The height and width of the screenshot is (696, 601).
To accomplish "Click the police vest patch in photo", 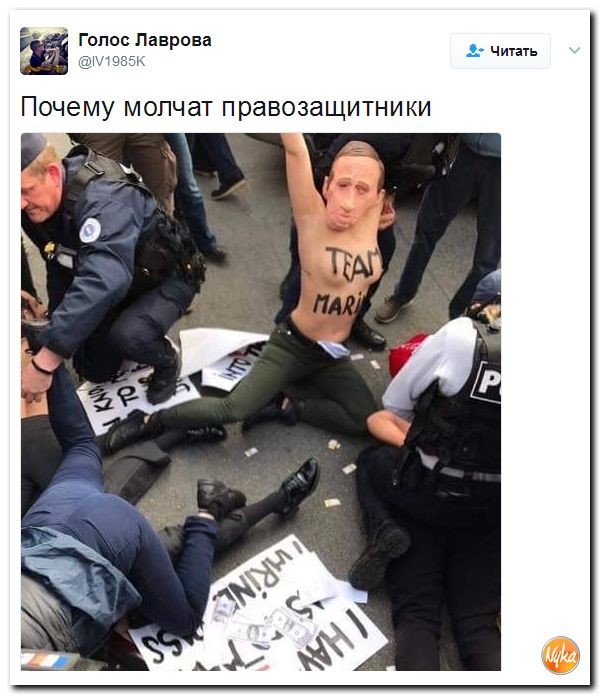I will [x=486, y=383].
